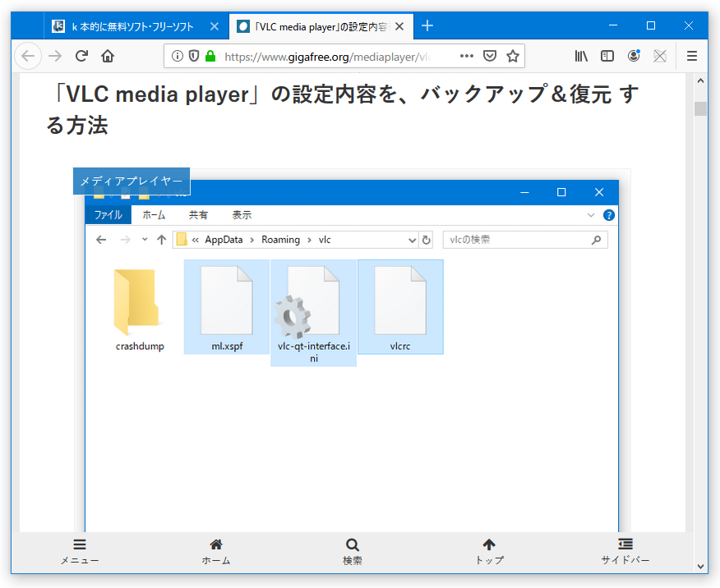Toggle the sidebars view icon
The height and width of the screenshot is (588, 720).
click(x=607, y=56)
